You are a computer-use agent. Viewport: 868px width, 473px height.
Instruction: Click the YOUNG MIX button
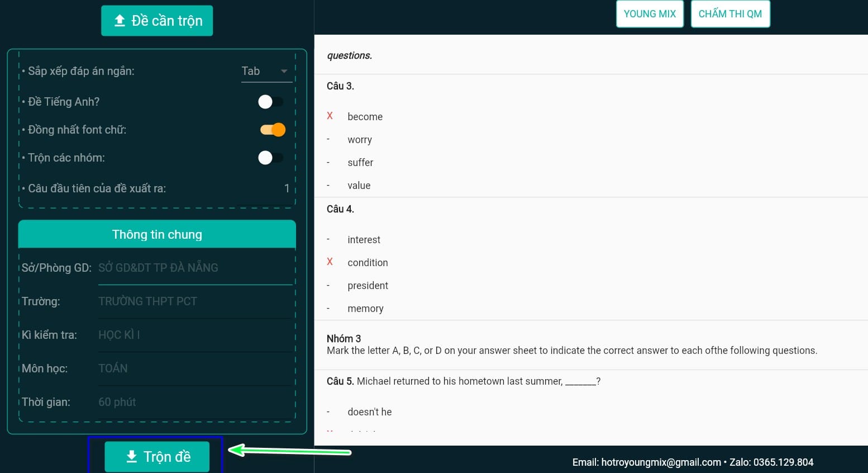pos(650,14)
